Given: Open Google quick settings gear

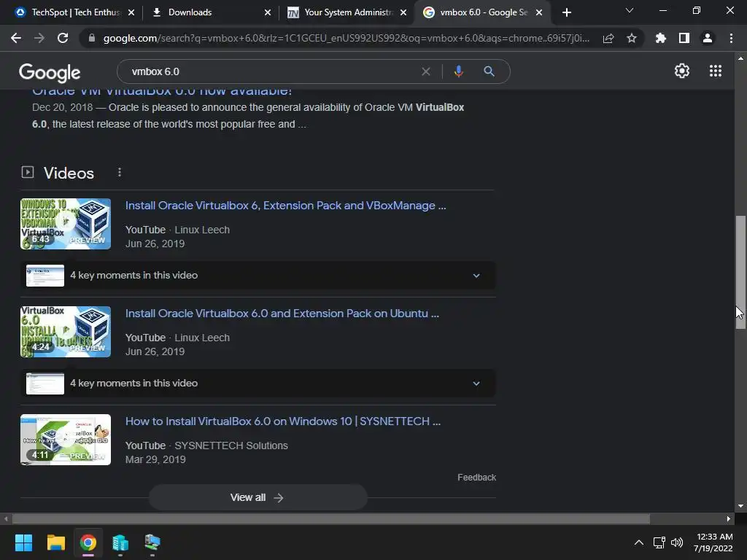Looking at the screenshot, I should 682,71.
